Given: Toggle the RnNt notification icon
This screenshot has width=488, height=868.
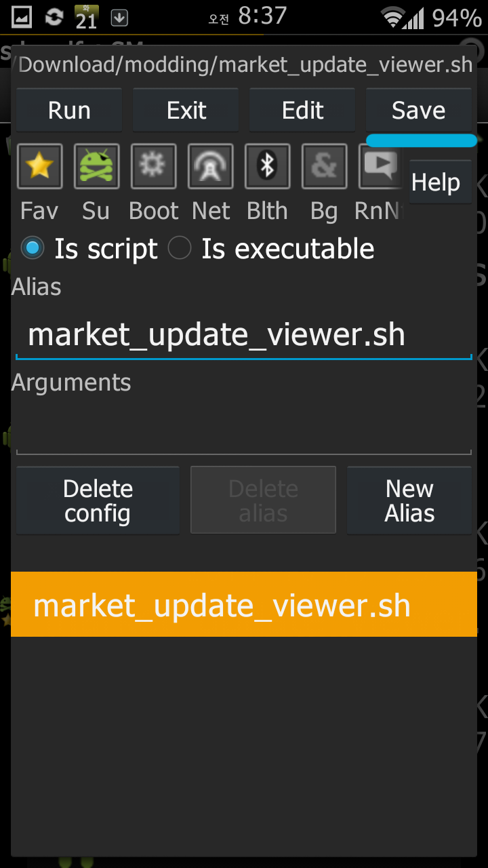Looking at the screenshot, I should [381, 166].
